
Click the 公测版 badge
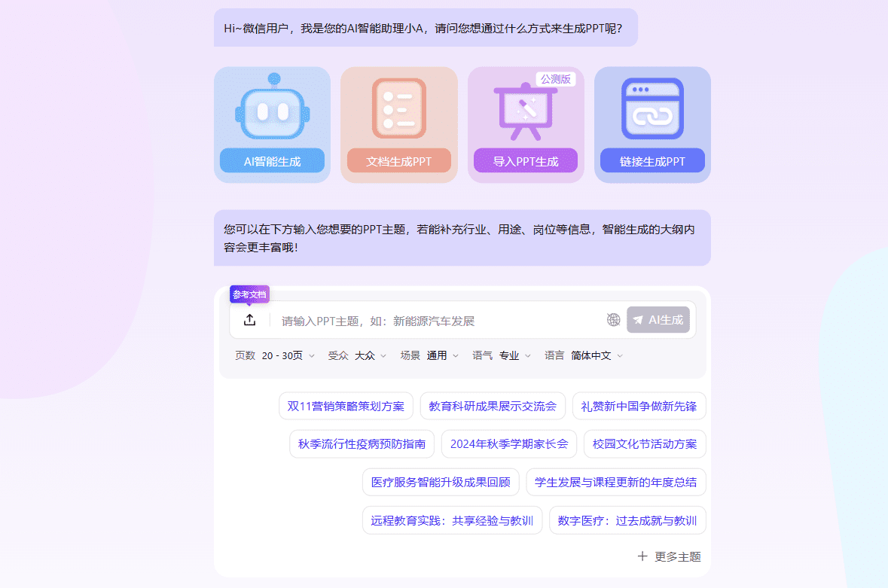click(556, 79)
